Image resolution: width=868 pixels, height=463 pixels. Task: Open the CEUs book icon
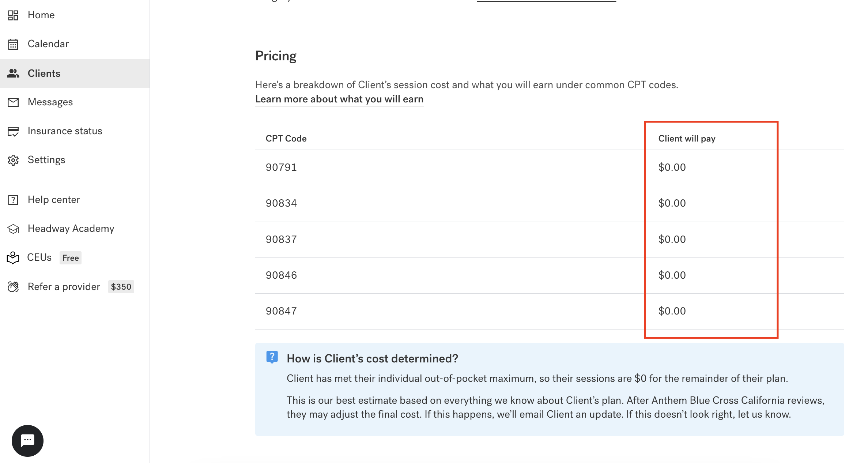click(13, 257)
